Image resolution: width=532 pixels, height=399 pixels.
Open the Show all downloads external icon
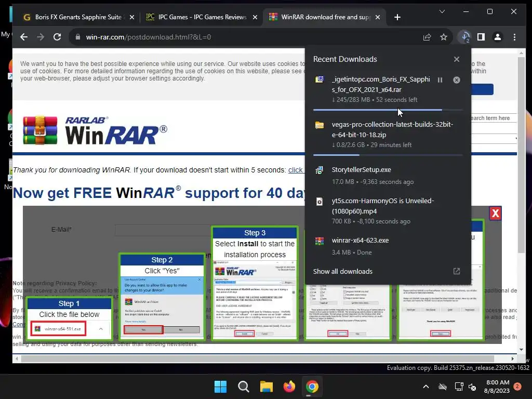click(x=457, y=271)
